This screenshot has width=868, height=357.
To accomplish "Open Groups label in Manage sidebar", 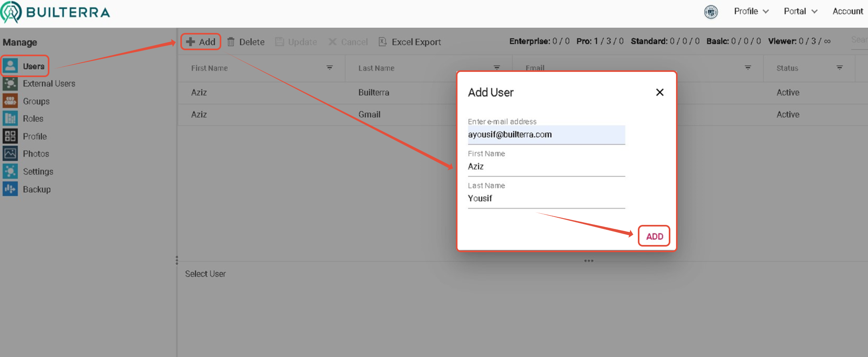I will click(x=36, y=101).
